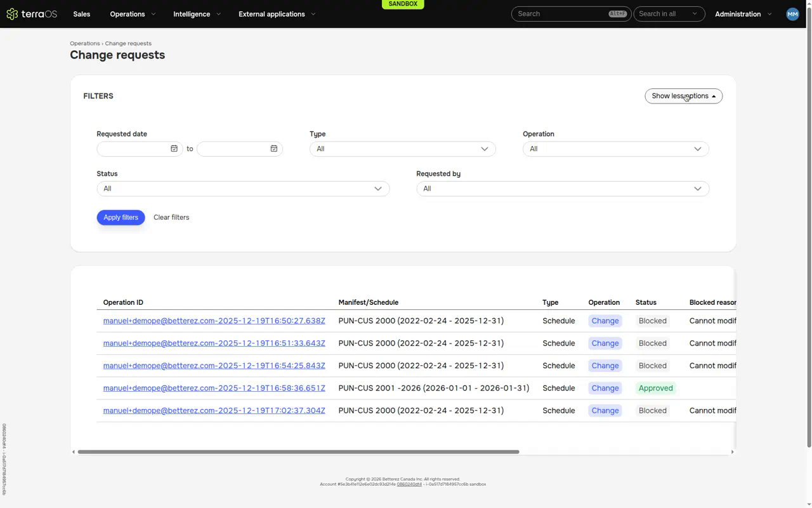Screen dimensions: 812x508
Task: Open the Requested date end calendar icon
Action: (274, 149)
